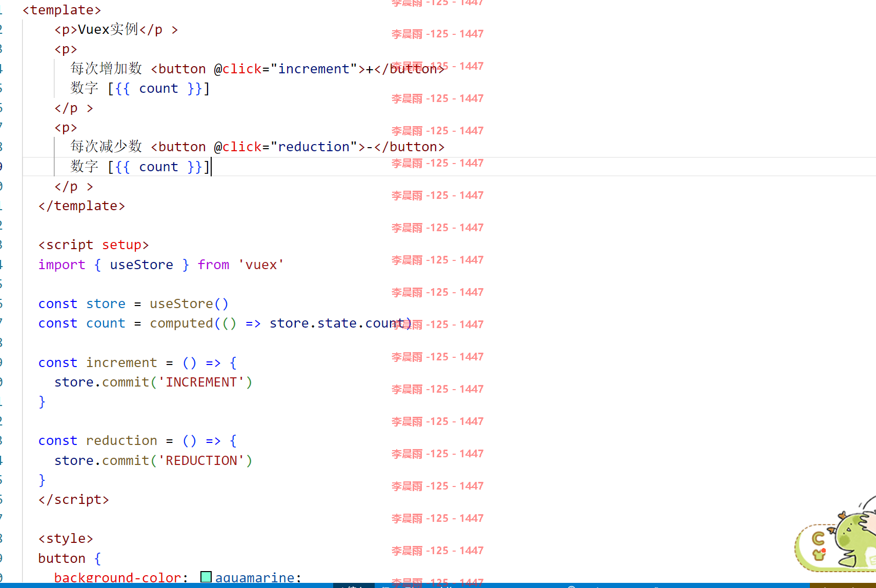Screen dimensions: 876x588
Task: Click 'increment' in 'const increment ='
Action: (x=121, y=362)
